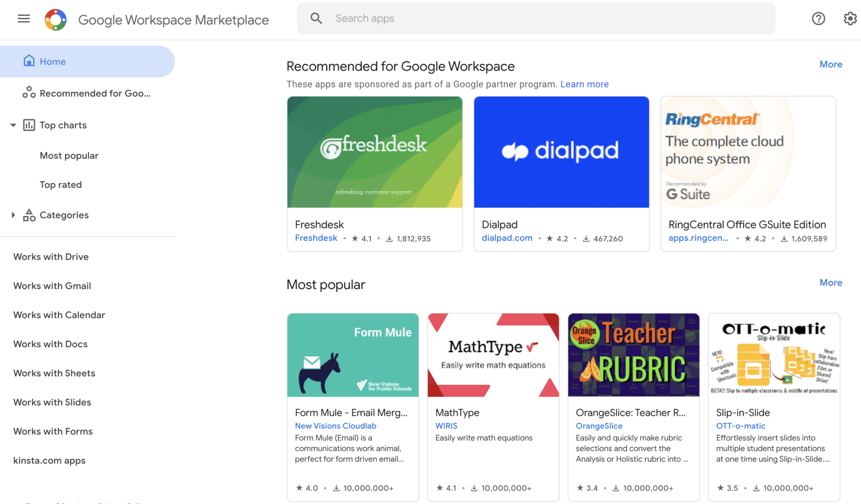861x504 pixels.
Task: Collapse the Top charts section
Action: [x=13, y=125]
